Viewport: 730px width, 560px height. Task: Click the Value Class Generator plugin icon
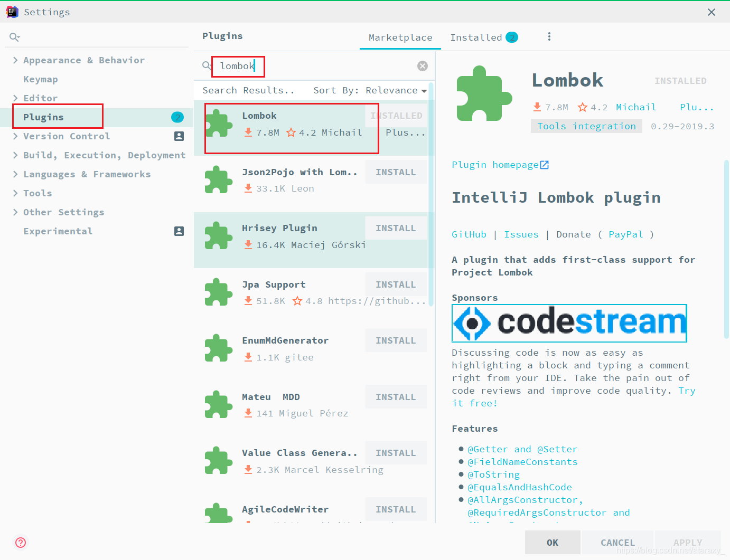coord(219,460)
